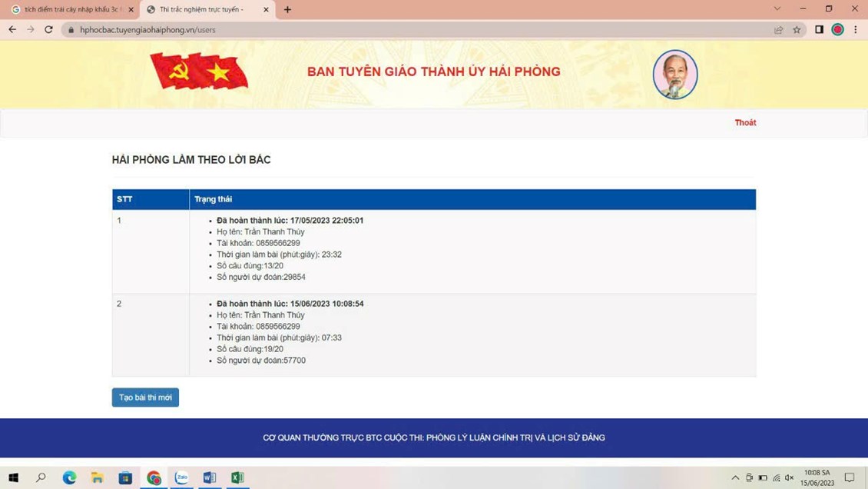This screenshot has width=868, height=489.
Task: Select the Thi trắc nghiệm trực tuyến tab
Action: pyautogui.click(x=201, y=10)
